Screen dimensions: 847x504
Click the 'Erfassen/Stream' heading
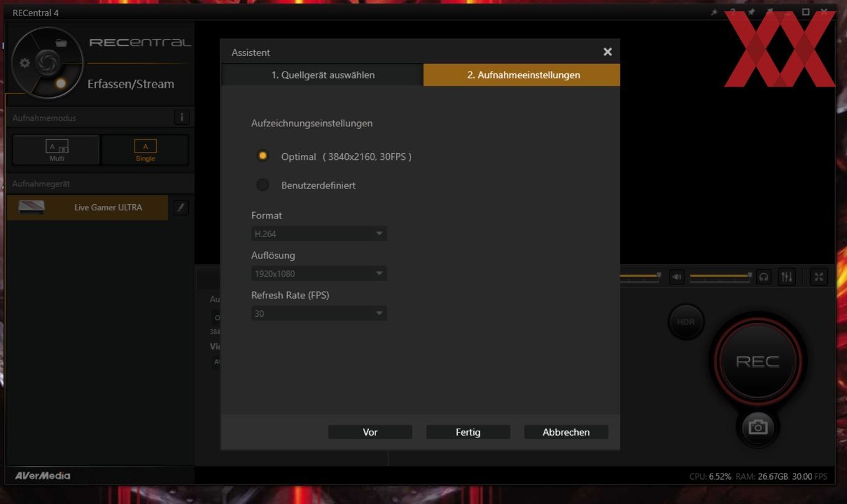[x=131, y=84]
